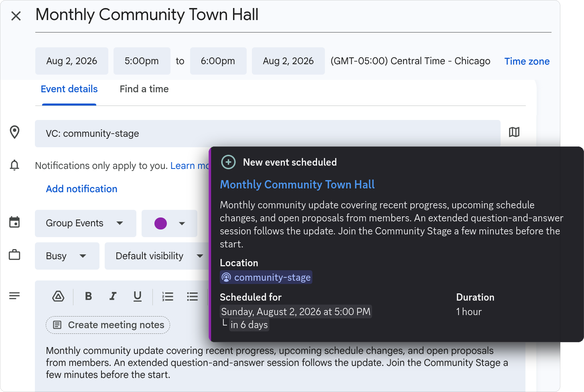Select the purple event color swatch
Screen dimensions: 584x392
(x=161, y=223)
